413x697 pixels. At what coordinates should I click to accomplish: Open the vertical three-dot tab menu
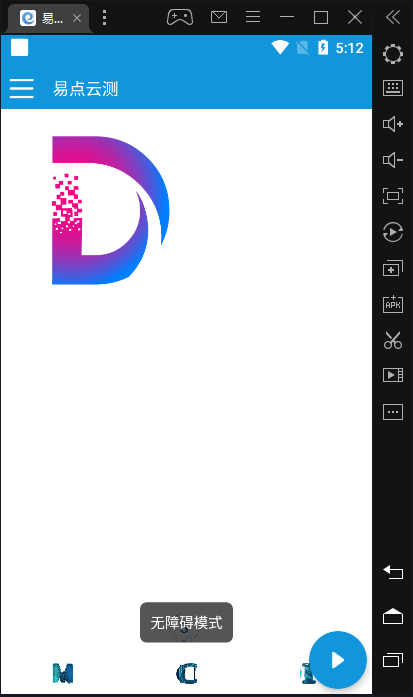coord(104,17)
